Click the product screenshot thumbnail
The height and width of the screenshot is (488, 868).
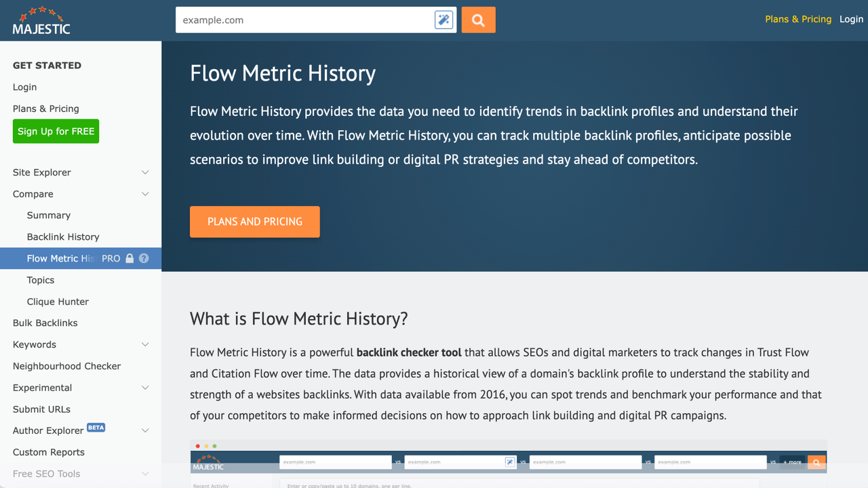tap(509, 464)
